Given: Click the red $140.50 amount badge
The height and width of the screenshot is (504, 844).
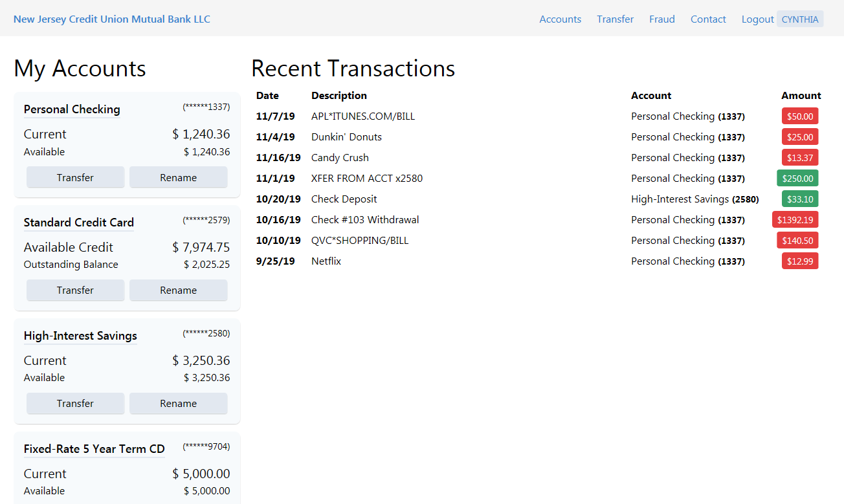Looking at the screenshot, I should tap(798, 240).
